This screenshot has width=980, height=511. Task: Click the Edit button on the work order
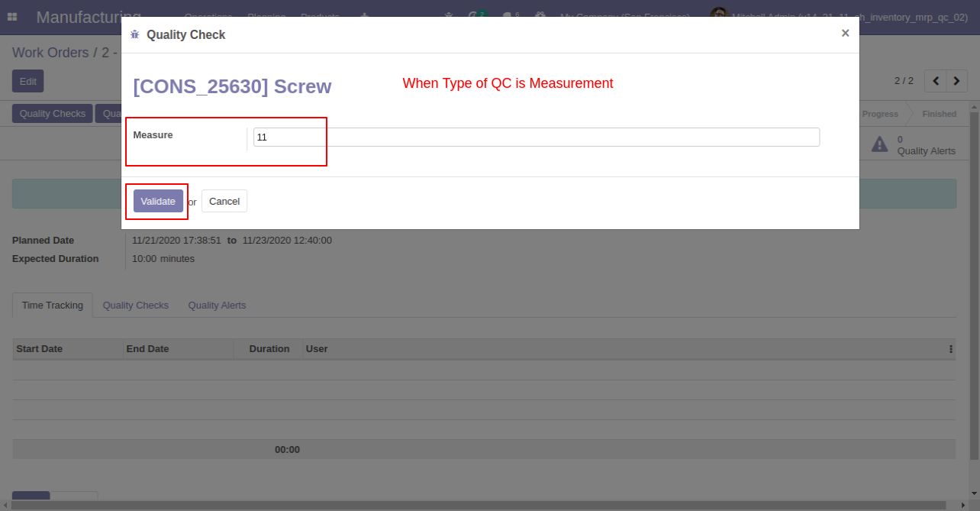(27, 81)
